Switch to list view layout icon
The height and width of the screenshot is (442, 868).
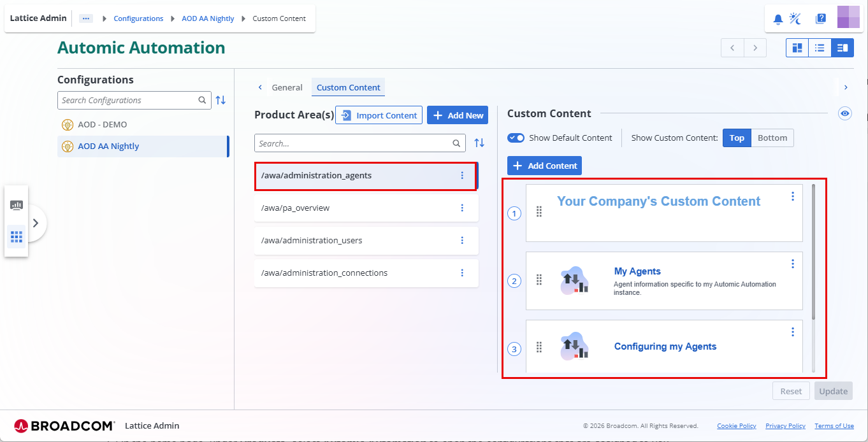pos(820,48)
